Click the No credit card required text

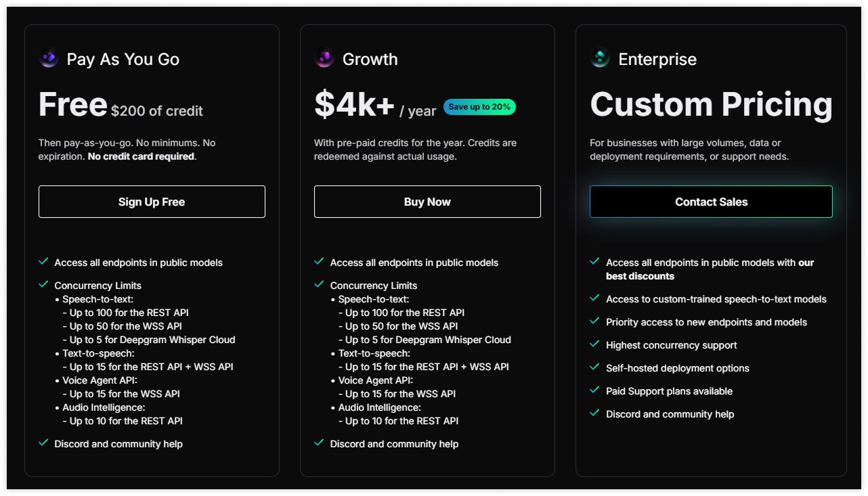[x=142, y=156]
